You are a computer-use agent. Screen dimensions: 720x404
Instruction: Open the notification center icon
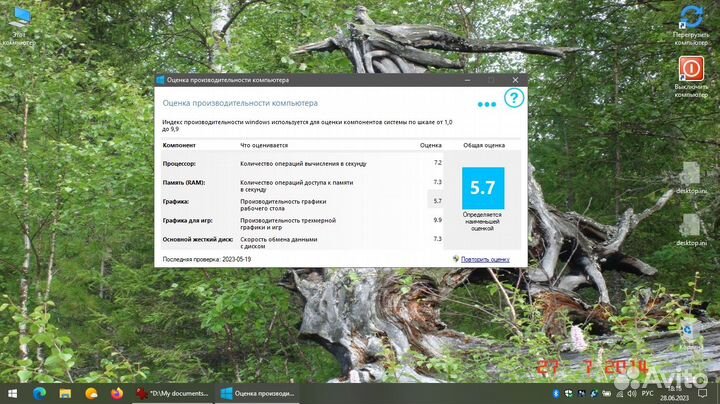(x=703, y=393)
